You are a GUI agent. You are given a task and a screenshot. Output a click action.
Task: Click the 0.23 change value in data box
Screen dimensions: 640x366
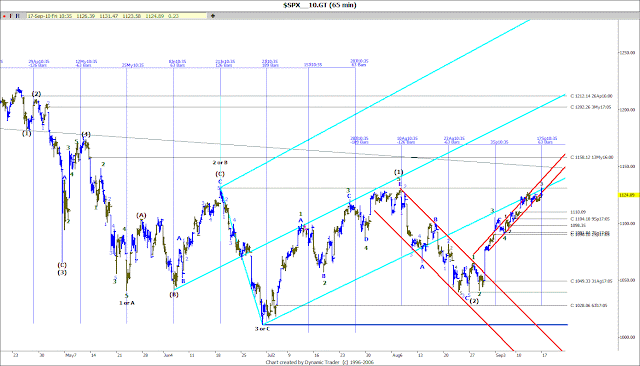[173, 16]
